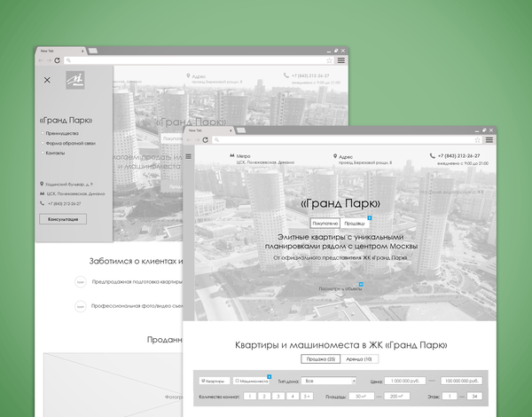The width and height of the screenshot is (532, 417).
Task: Switch to the Аренда (10) tab
Action: [359, 359]
